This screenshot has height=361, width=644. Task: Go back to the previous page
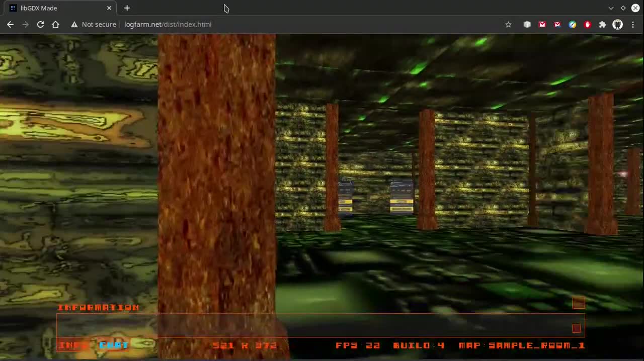tap(10, 24)
